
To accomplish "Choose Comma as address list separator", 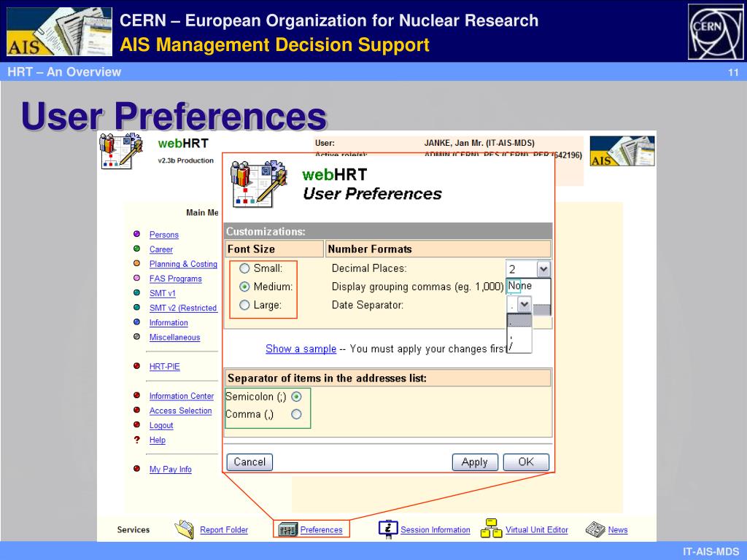I will (296, 414).
